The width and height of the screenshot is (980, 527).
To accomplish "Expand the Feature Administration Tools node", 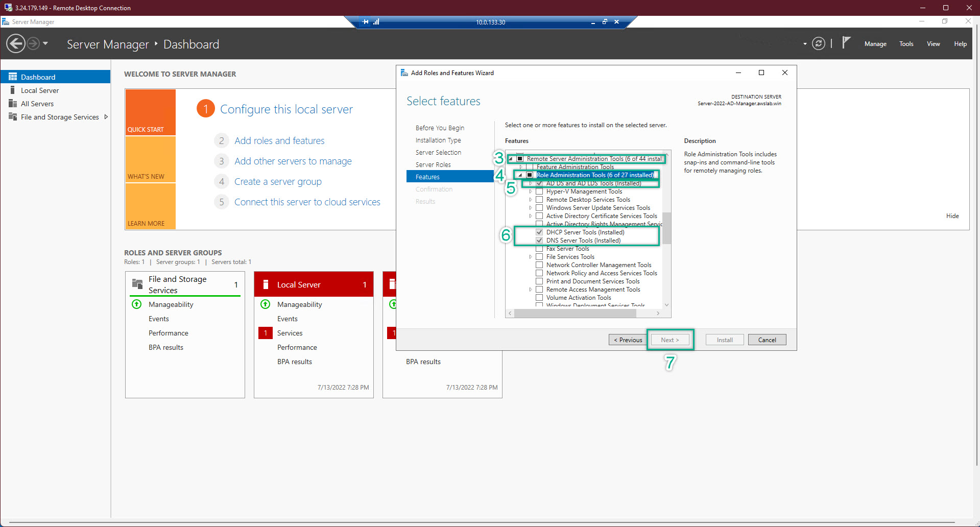I will [x=520, y=167].
